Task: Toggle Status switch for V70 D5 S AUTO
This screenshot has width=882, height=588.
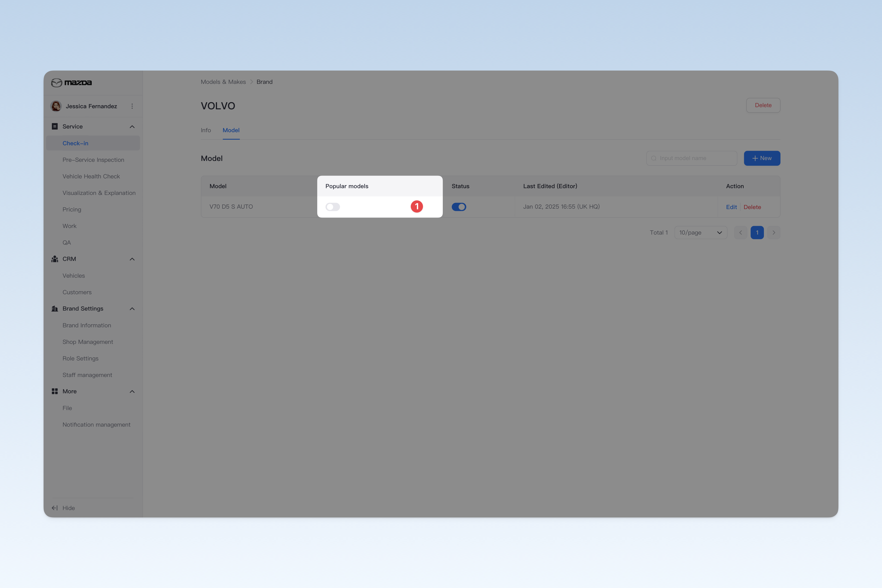Action: click(459, 207)
